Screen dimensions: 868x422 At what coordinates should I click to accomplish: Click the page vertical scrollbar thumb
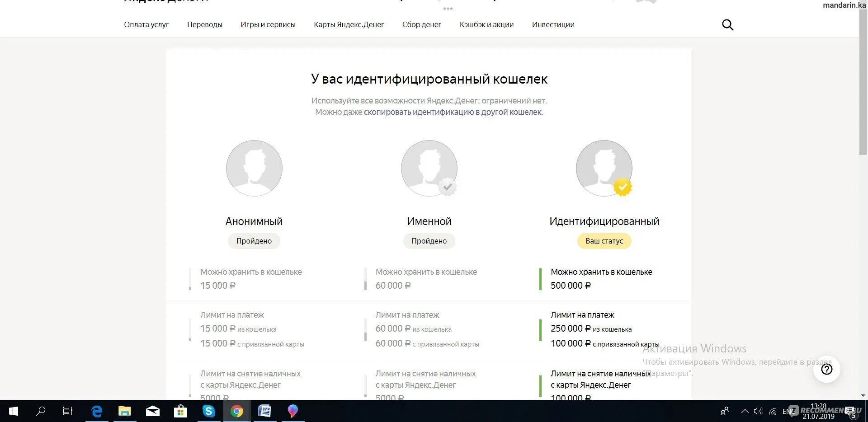tap(863, 83)
